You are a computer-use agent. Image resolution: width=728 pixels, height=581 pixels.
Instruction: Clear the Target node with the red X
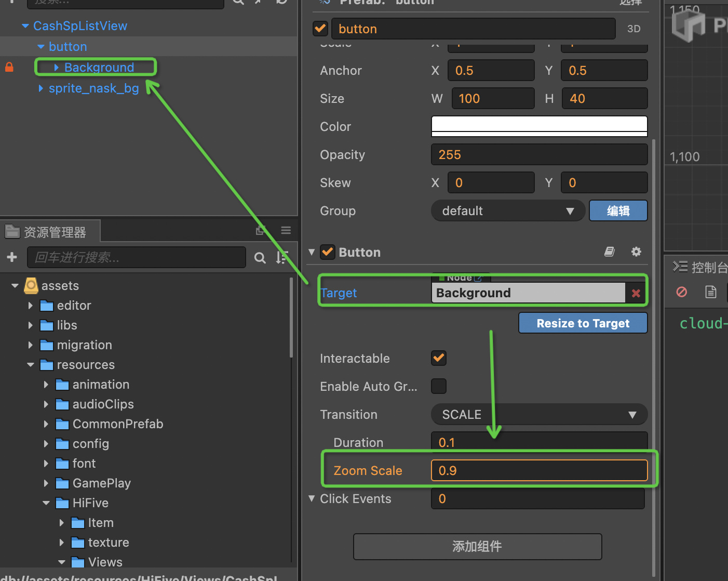(636, 293)
